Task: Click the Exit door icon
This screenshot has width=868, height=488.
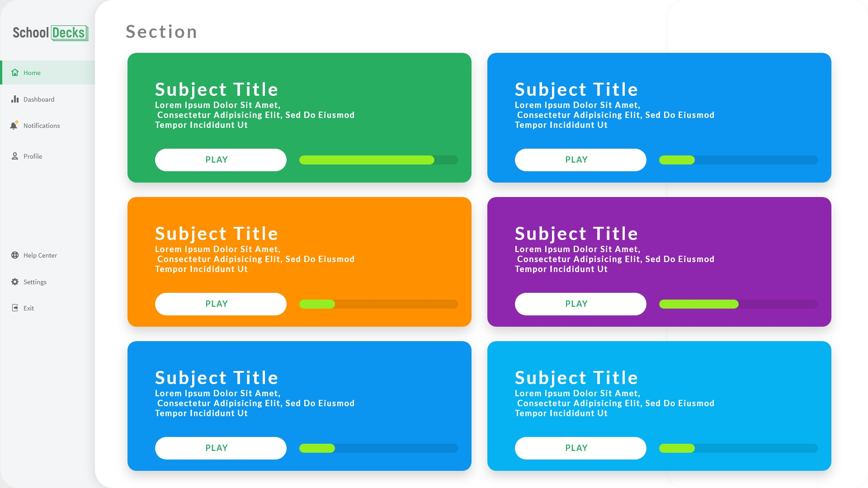Action: [14, 308]
